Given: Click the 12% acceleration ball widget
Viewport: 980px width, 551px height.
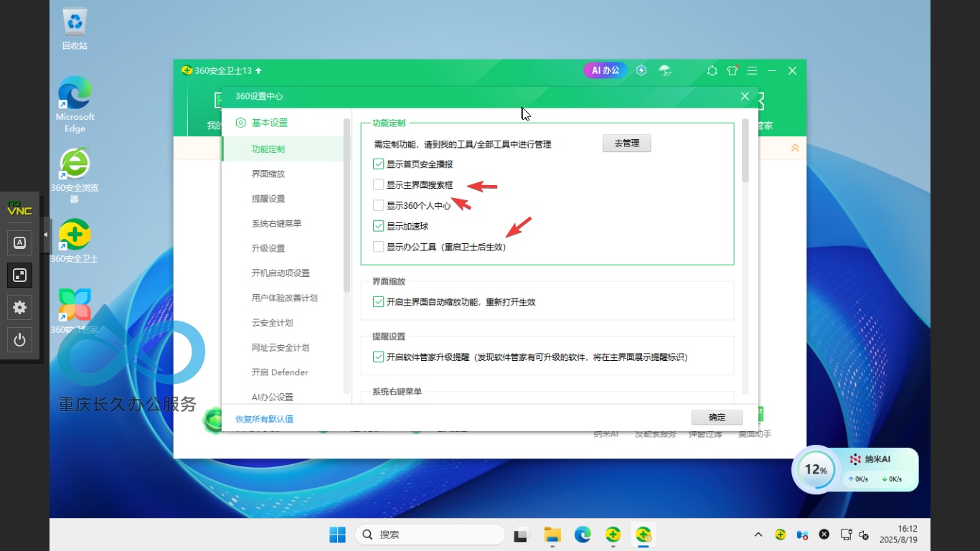Looking at the screenshot, I should pyautogui.click(x=815, y=470).
